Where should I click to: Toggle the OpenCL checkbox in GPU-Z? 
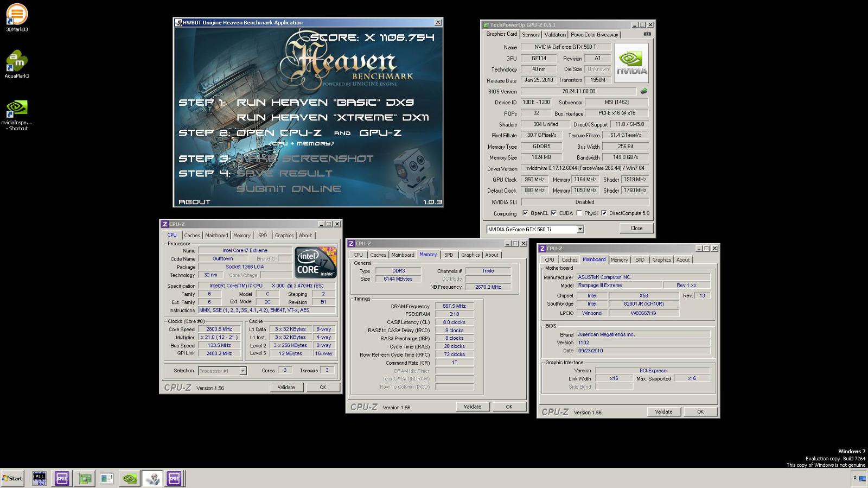(x=525, y=213)
